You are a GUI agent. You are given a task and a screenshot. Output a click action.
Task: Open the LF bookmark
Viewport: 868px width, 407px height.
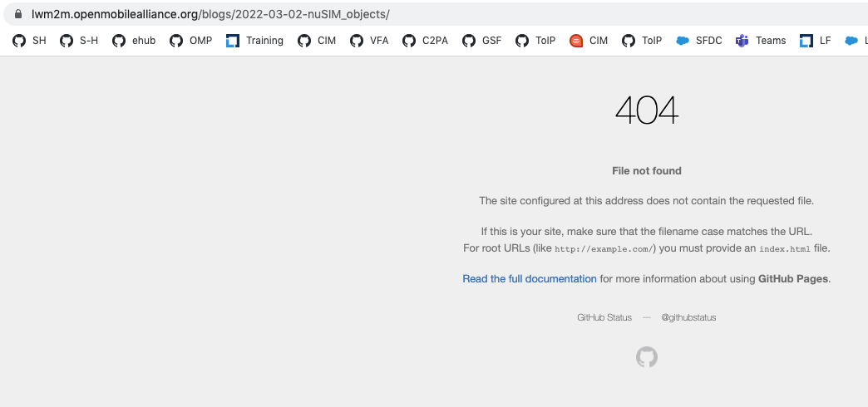pyautogui.click(x=816, y=41)
